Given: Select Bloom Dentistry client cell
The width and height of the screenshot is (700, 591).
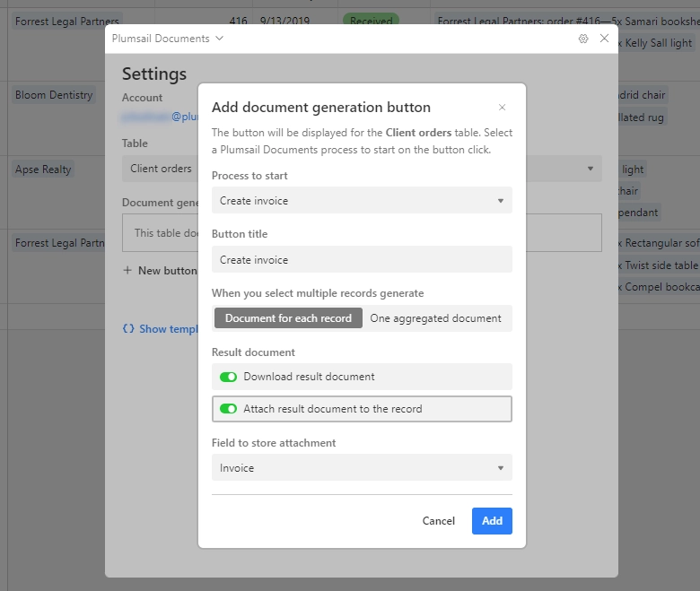Looking at the screenshot, I should (x=54, y=95).
